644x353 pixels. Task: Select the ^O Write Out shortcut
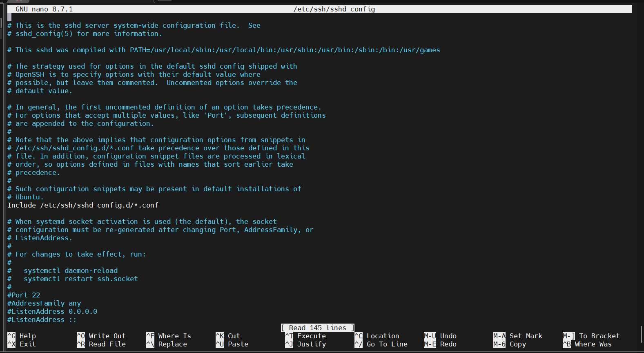coord(101,336)
